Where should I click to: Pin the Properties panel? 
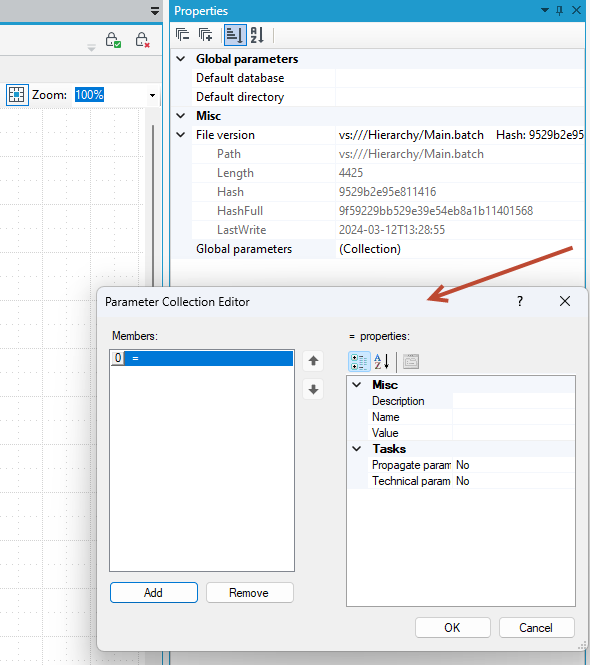(559, 11)
